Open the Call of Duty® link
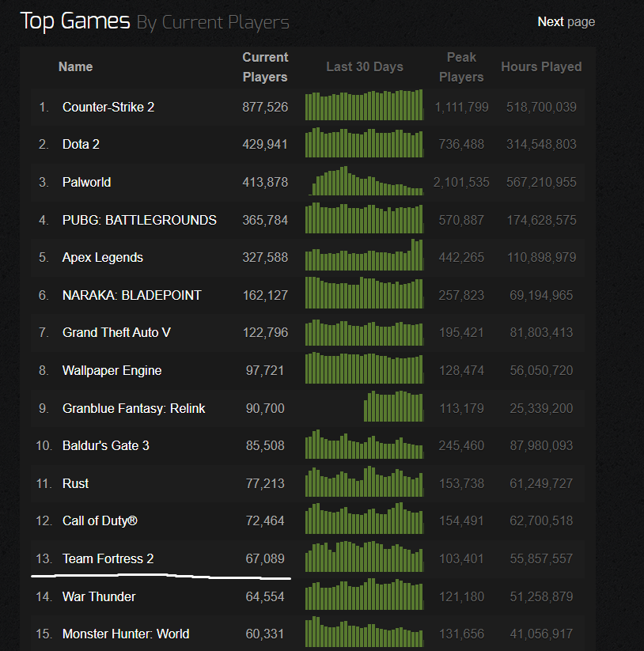 (100, 520)
